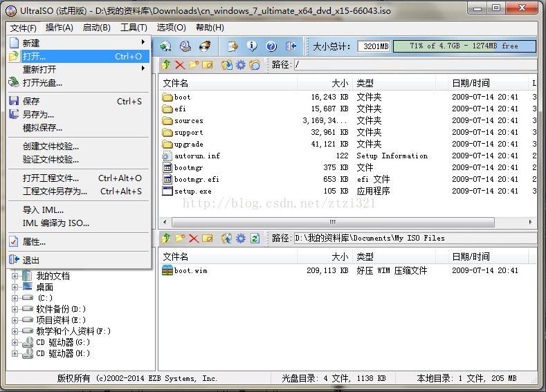Click the local path field D:\我的资料库\Documents
Screen dimensions: 546x392
[415, 239]
